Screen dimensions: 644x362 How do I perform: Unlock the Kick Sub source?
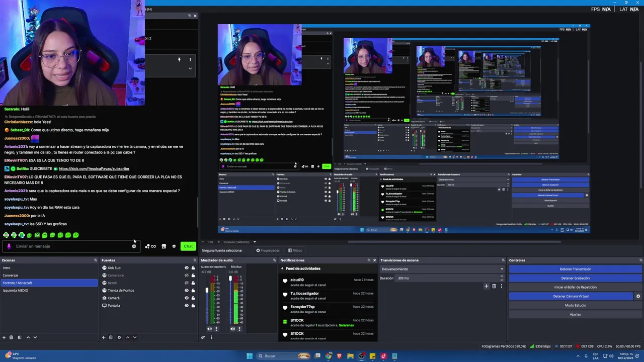tap(193, 268)
